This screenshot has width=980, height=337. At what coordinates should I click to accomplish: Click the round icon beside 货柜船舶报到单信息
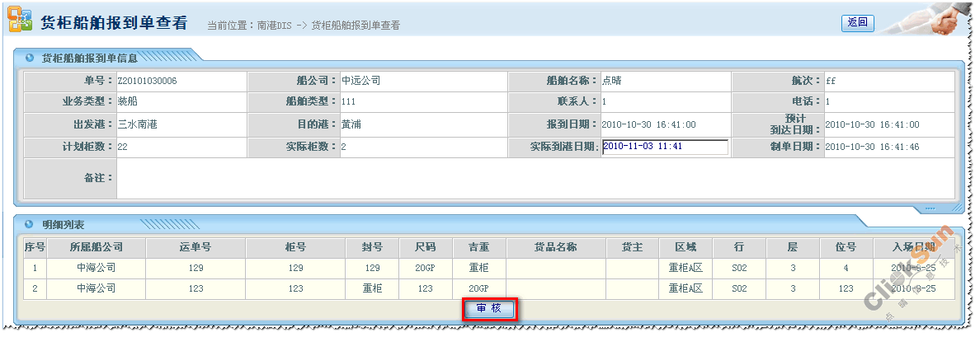[30, 58]
